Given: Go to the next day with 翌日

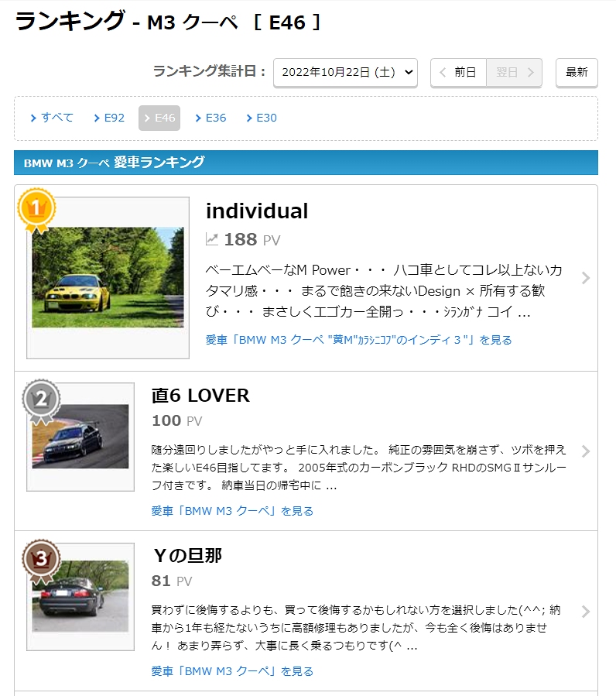Looking at the screenshot, I should pyautogui.click(x=515, y=72).
